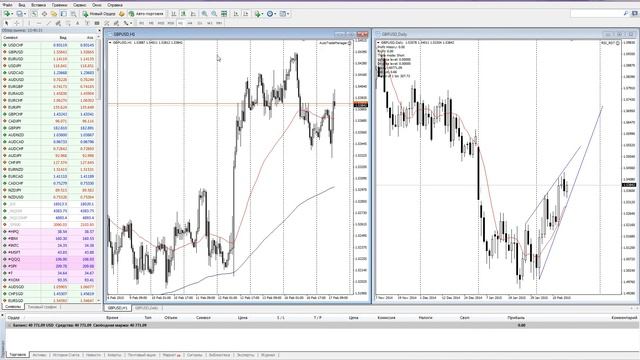The image size is (640, 360).
Task: Click the search field at top right
Action: coord(599,13)
